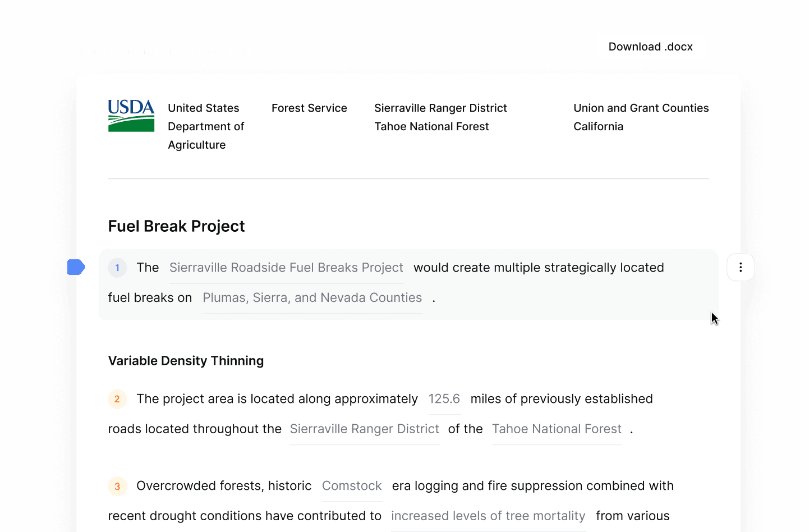This screenshot has height=532, width=809.
Task: Edit the increased levels of tree mortality field
Action: [x=488, y=516]
